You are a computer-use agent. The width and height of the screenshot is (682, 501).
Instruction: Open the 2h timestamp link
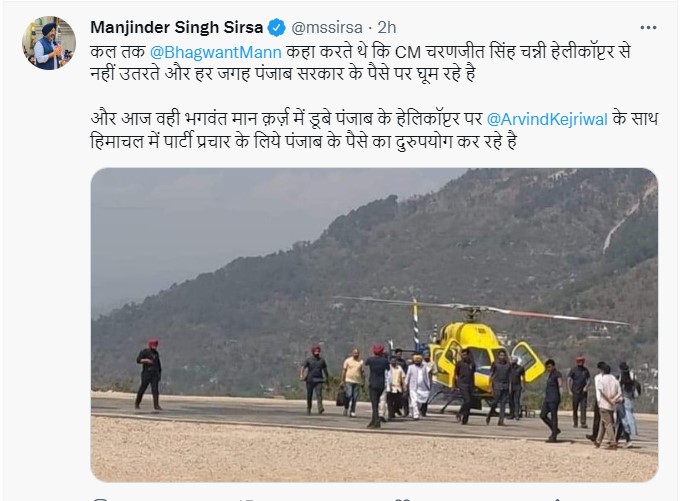[x=387, y=28]
